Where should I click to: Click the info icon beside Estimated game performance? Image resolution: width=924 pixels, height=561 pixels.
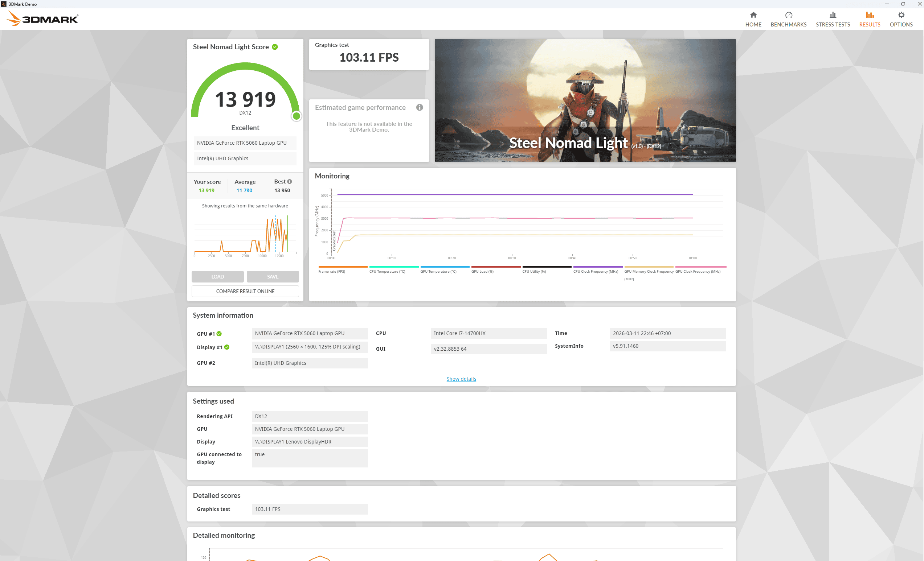tap(419, 108)
